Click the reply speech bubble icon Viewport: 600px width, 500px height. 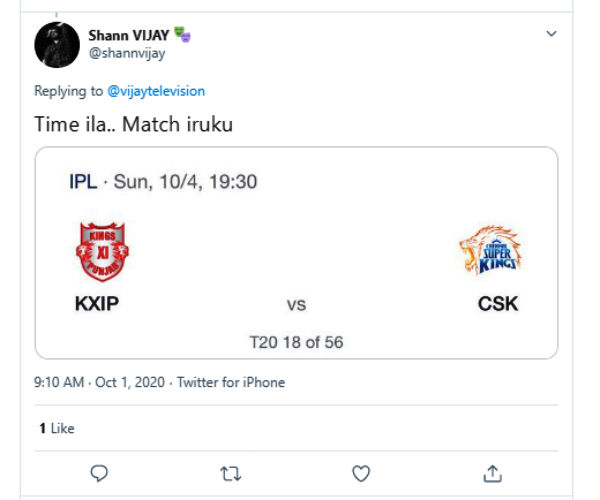pyautogui.click(x=99, y=473)
